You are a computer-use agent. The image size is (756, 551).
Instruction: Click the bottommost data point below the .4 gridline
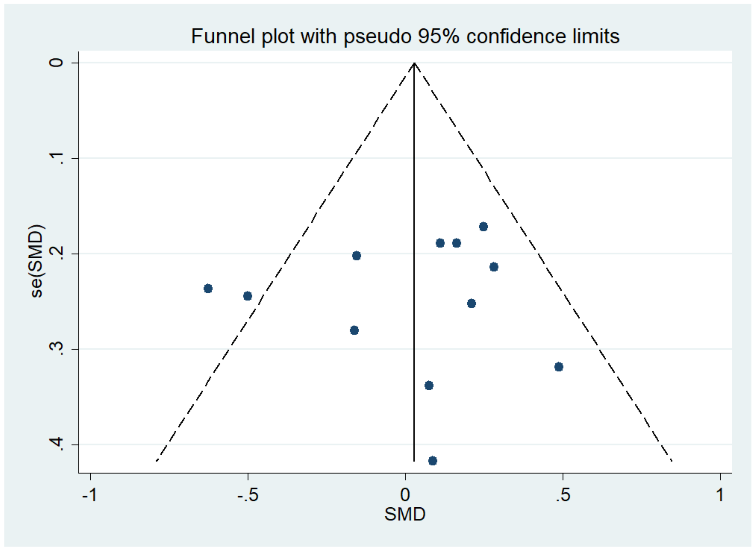(433, 461)
